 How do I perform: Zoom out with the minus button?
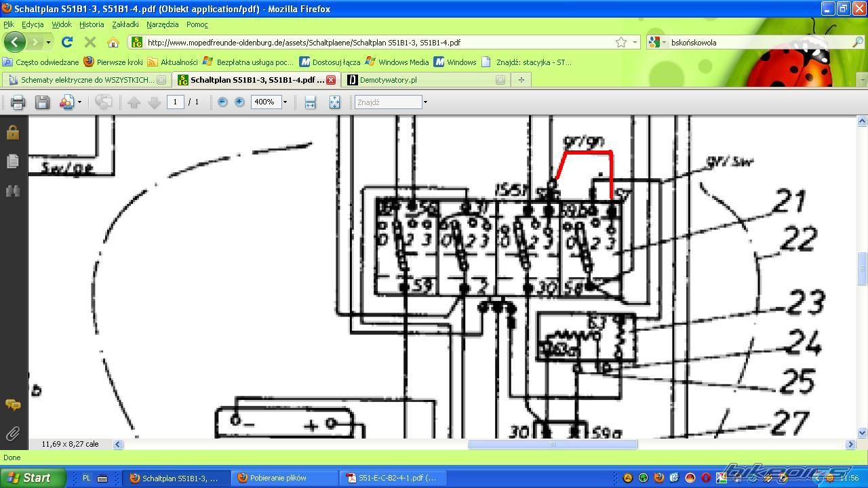(222, 102)
